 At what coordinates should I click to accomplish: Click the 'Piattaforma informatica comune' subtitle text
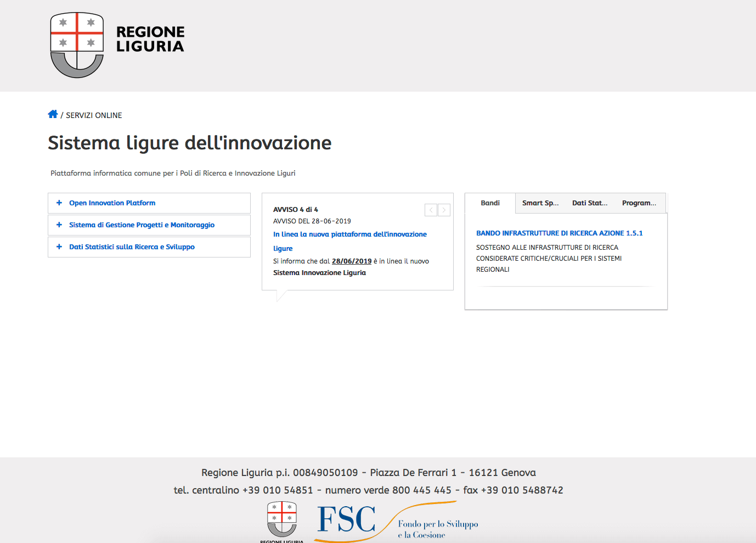point(173,173)
